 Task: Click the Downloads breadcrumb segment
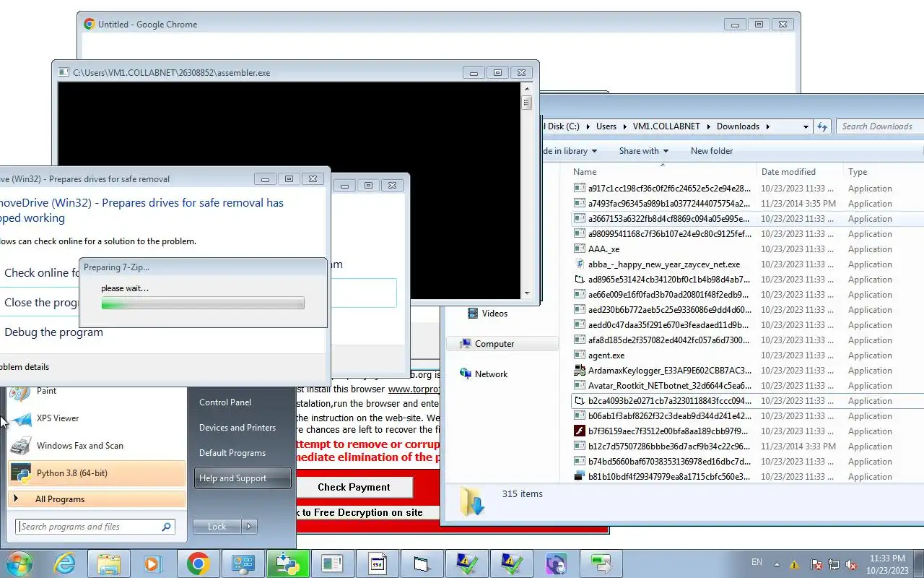coord(738,126)
